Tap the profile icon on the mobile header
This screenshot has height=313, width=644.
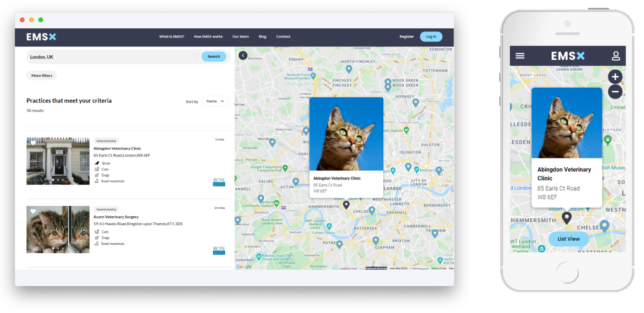point(615,55)
